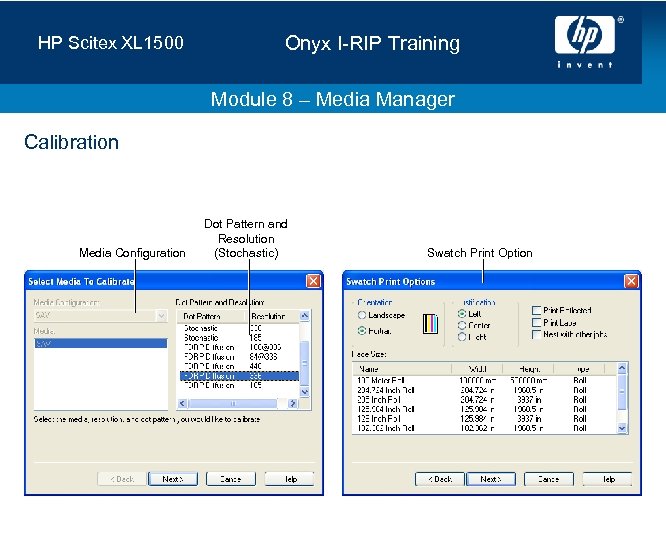Select the 102.362 Inch Roll page size
Viewport: 666px width, 539px height.
click(x=484, y=428)
